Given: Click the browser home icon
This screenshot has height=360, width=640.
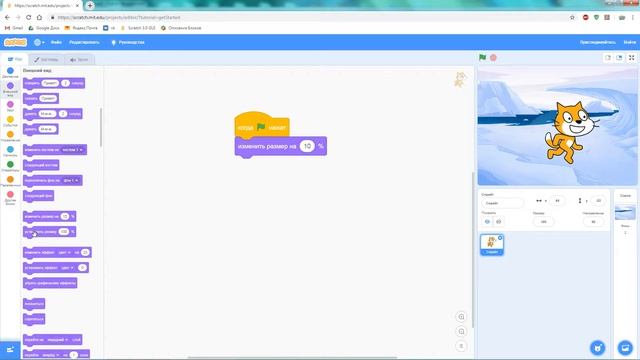Looking at the screenshot, I should pyautogui.click(x=39, y=18).
